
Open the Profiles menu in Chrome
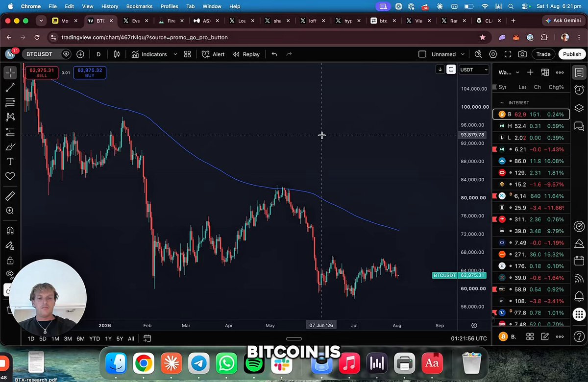click(169, 6)
